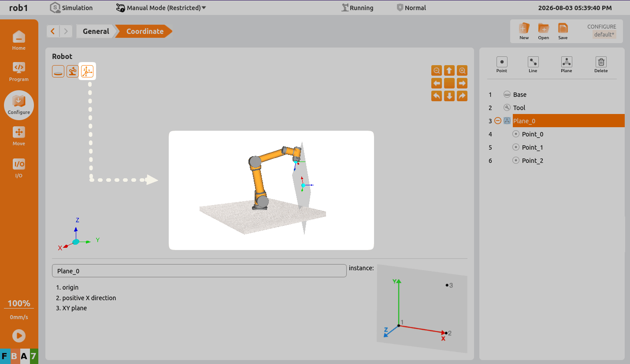The height and width of the screenshot is (364, 630).
Task: Save the current configuration
Action: 563,31
